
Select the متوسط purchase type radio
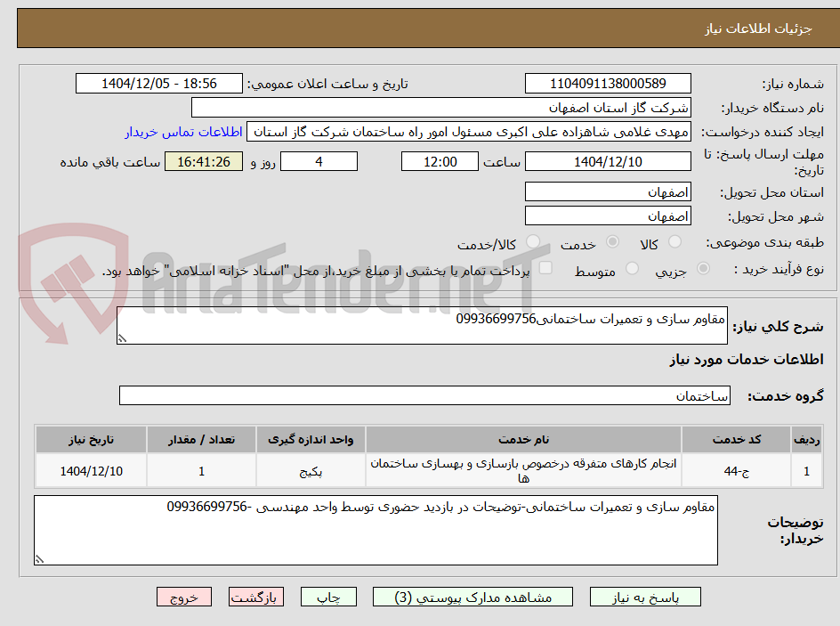pyautogui.click(x=632, y=269)
